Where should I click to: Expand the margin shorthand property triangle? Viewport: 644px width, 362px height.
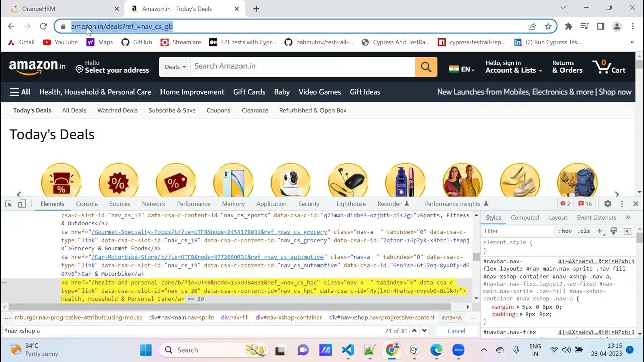[518, 307]
